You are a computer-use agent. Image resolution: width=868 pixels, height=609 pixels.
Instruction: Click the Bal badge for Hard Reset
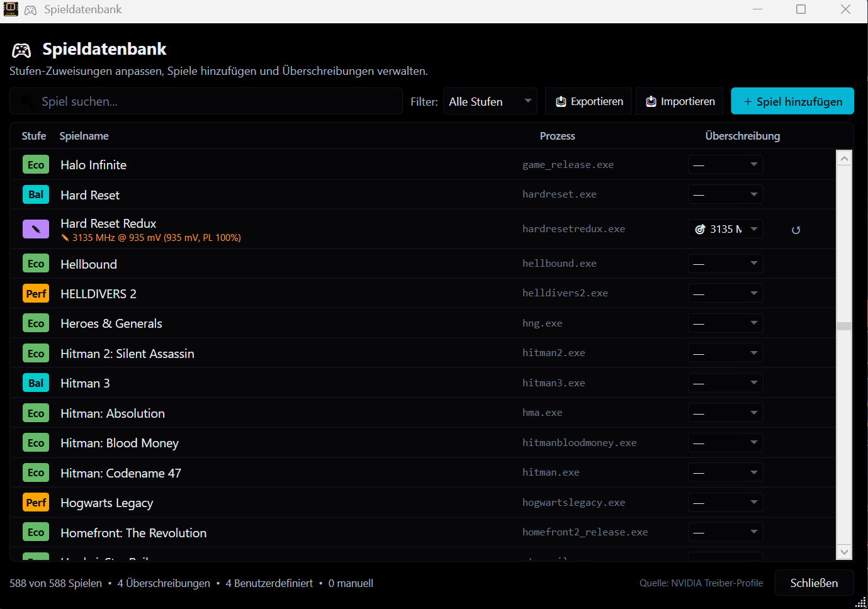(x=36, y=194)
